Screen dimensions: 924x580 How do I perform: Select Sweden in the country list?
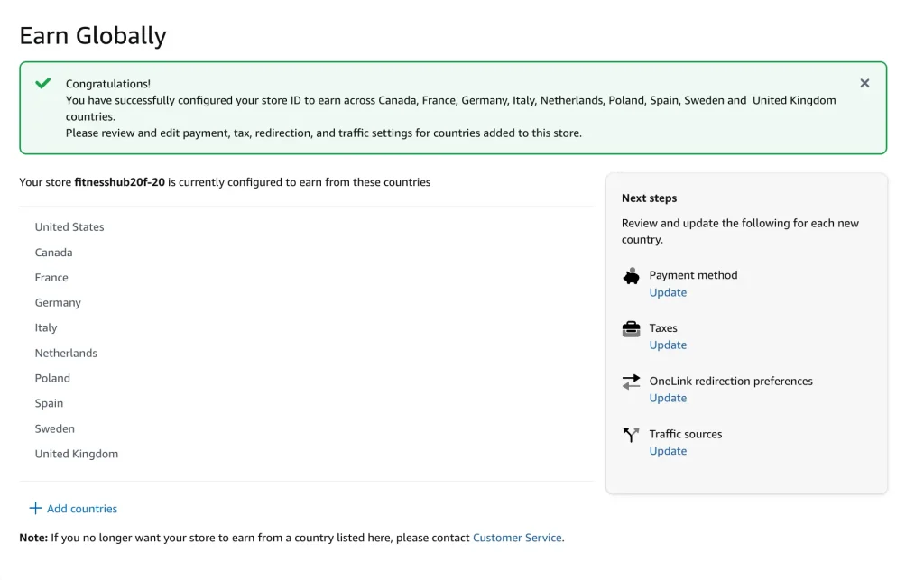(x=55, y=428)
